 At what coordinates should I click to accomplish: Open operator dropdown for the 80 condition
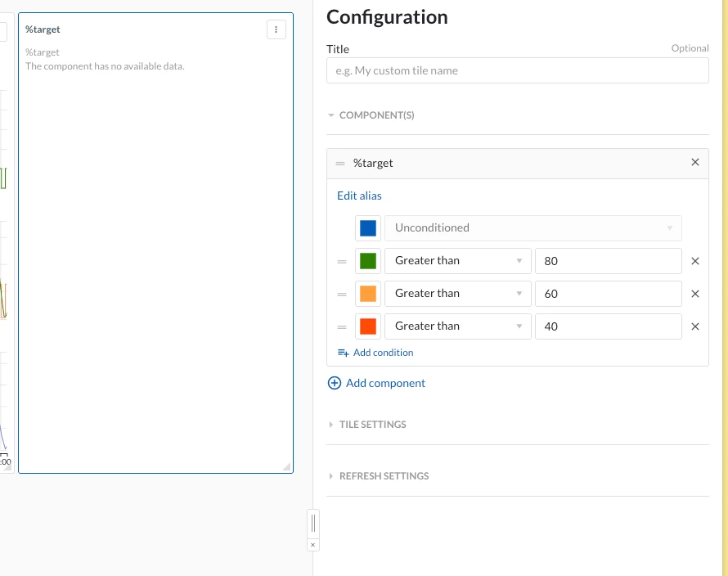pyautogui.click(x=458, y=261)
